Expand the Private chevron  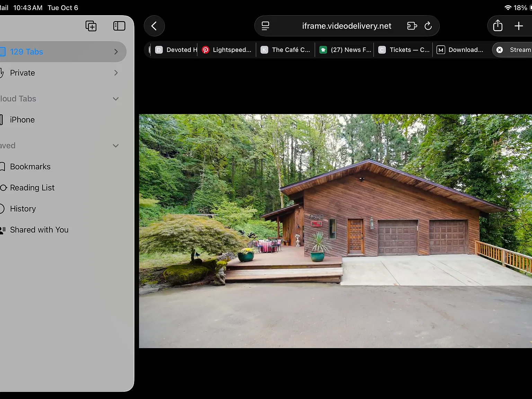(116, 73)
